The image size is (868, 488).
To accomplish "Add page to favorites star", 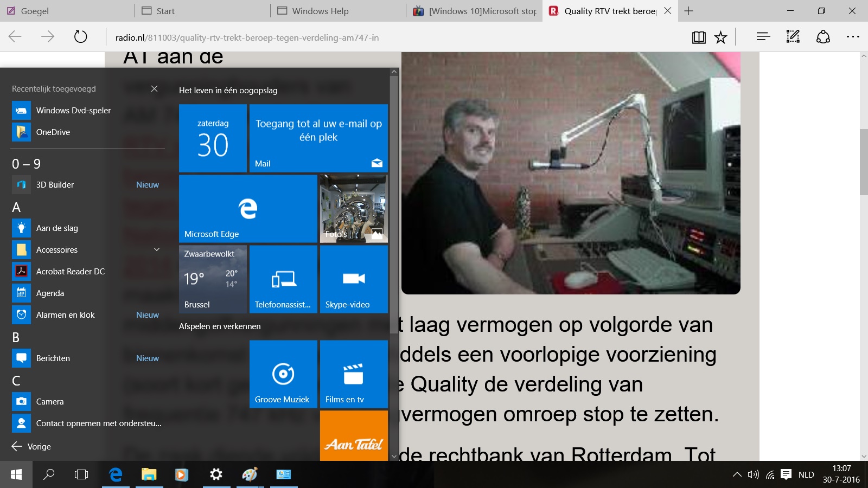I will (720, 37).
